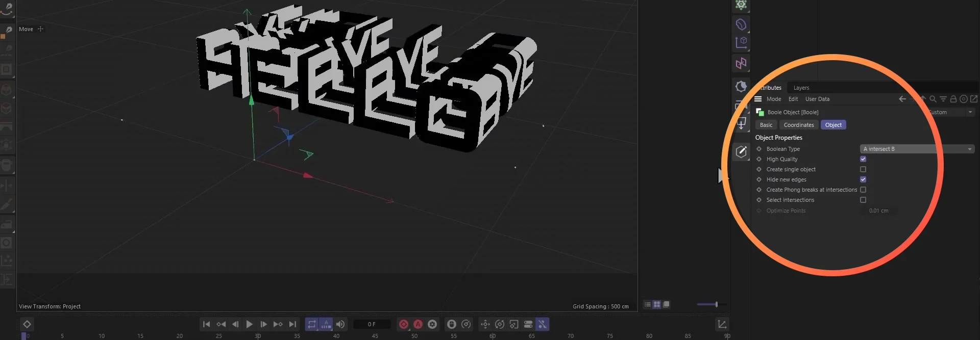The height and width of the screenshot is (340, 980).
Task: Play the animation forward
Action: point(249,324)
